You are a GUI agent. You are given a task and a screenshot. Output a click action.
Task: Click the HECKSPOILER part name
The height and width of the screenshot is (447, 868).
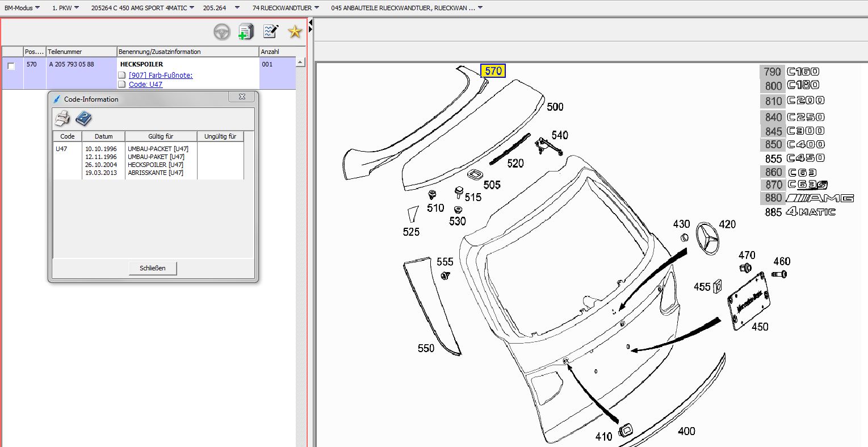coord(141,64)
